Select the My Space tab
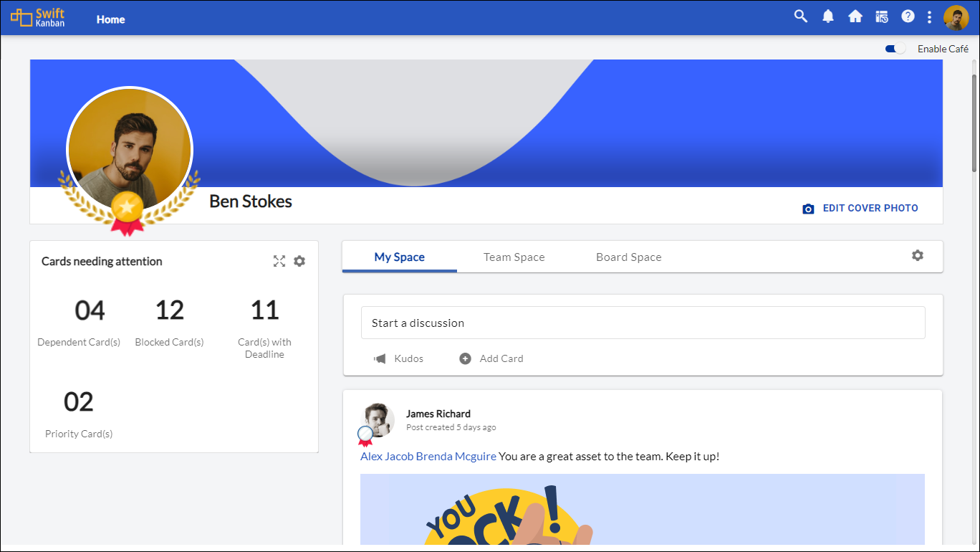Image resolution: width=980 pixels, height=552 pixels. (399, 257)
